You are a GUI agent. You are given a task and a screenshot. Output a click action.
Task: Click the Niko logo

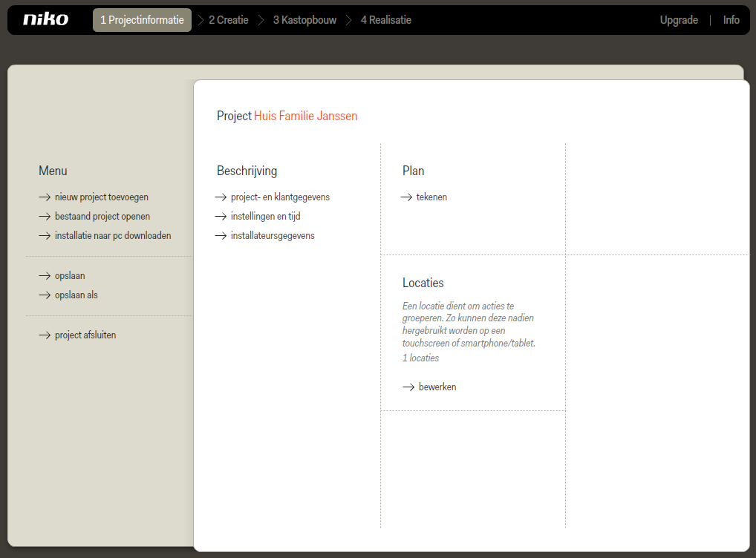pyautogui.click(x=46, y=19)
